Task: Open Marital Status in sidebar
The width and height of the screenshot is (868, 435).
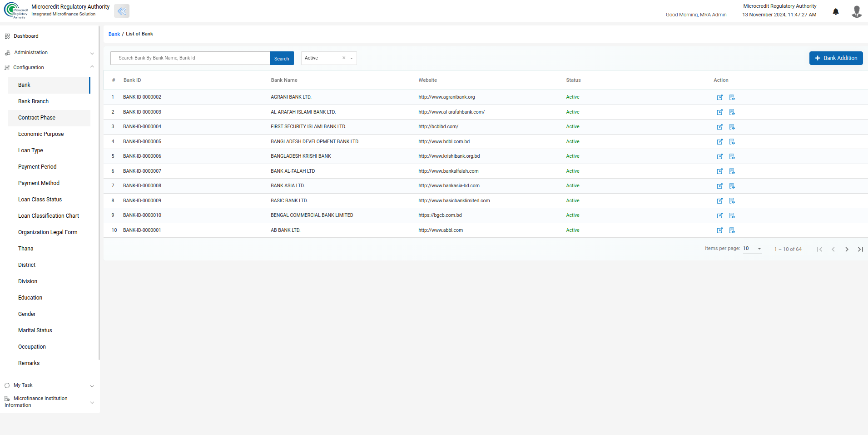Action: (x=49, y=330)
